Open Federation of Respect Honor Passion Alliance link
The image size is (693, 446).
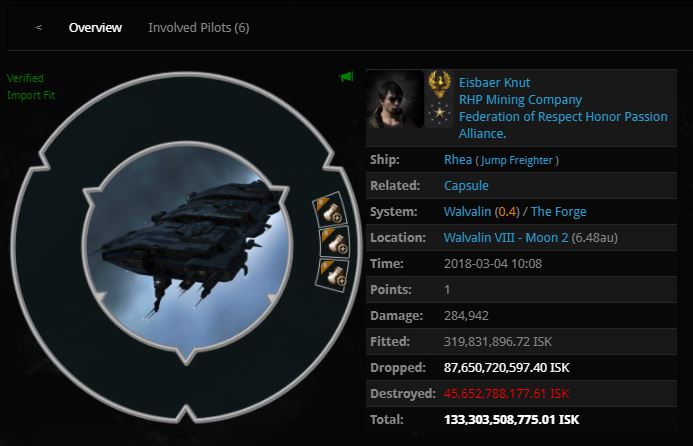(x=563, y=125)
